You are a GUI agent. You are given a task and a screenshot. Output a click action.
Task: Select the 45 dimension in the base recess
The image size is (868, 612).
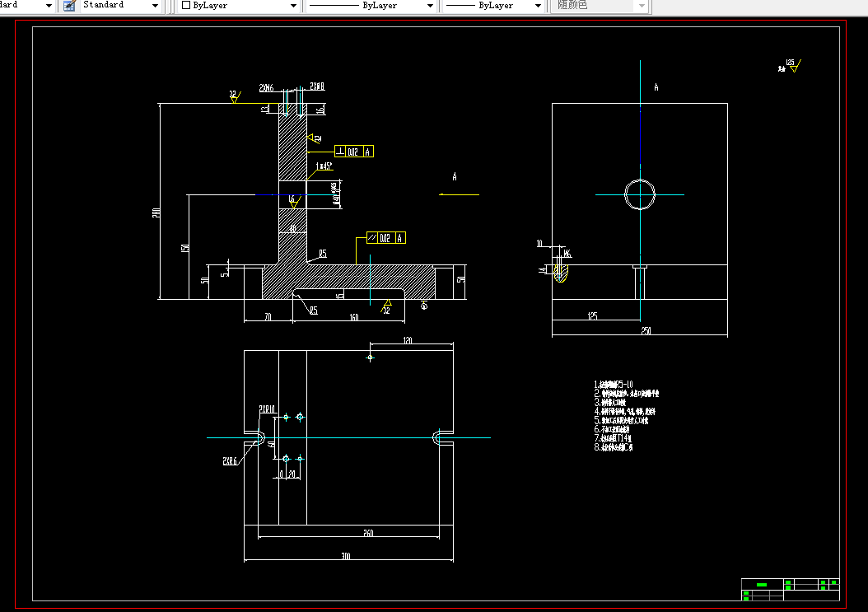tap(340, 295)
